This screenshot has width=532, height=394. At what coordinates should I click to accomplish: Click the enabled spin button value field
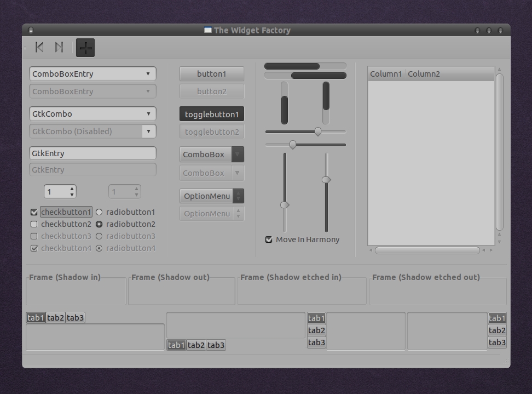pos(56,192)
